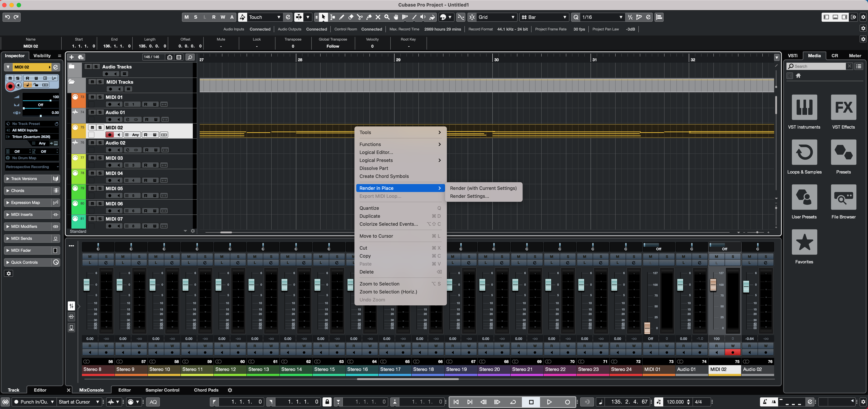The height and width of the screenshot is (409, 868).
Task: Select the Glue tool
Action: point(369,17)
